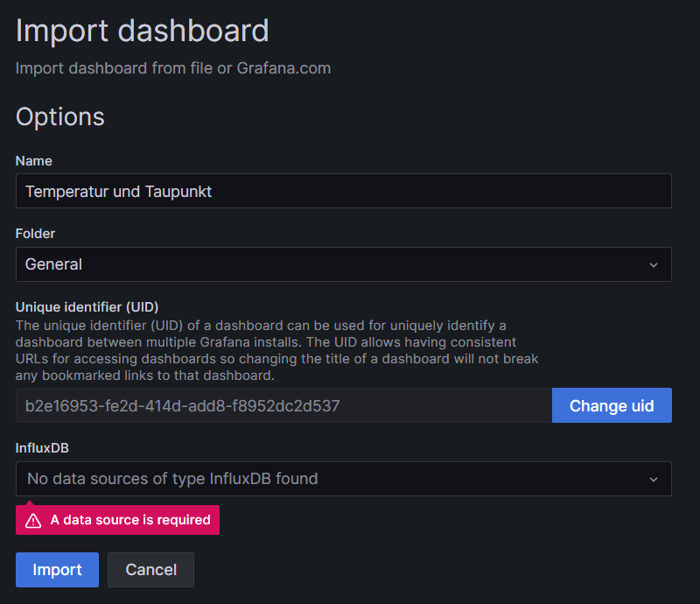Viewport: 700px width, 604px height.
Task: Click the 'A data source is required' alert
Action: [117, 520]
